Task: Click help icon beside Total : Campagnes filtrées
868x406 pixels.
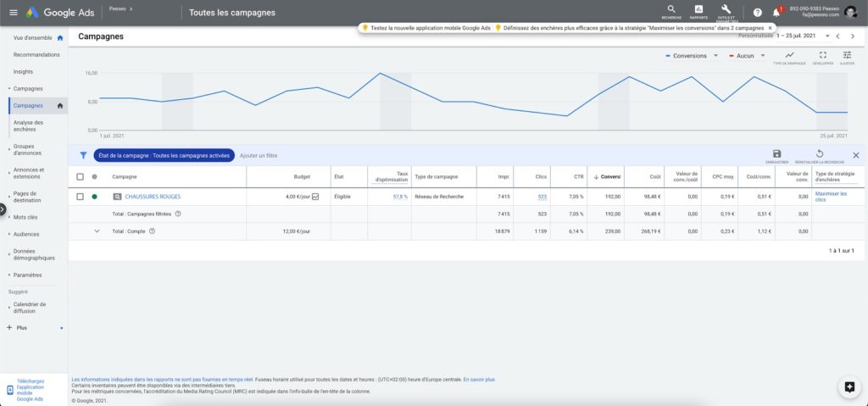Action: click(178, 214)
